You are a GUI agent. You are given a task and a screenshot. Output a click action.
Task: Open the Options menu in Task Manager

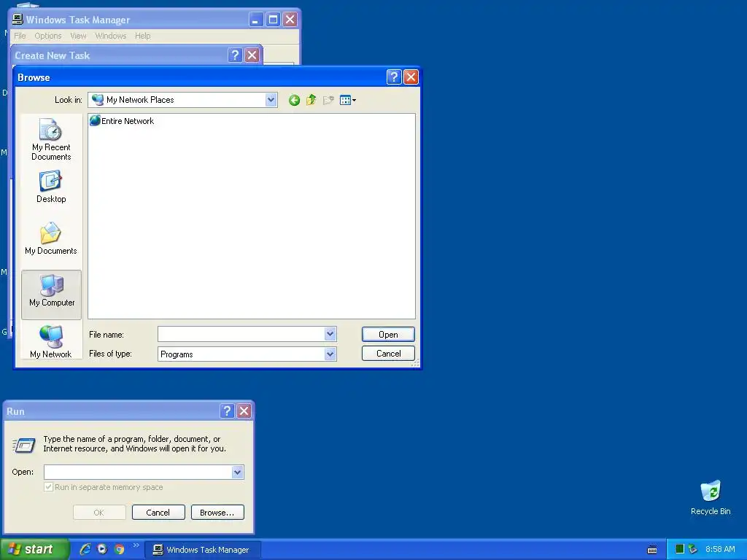[47, 36]
